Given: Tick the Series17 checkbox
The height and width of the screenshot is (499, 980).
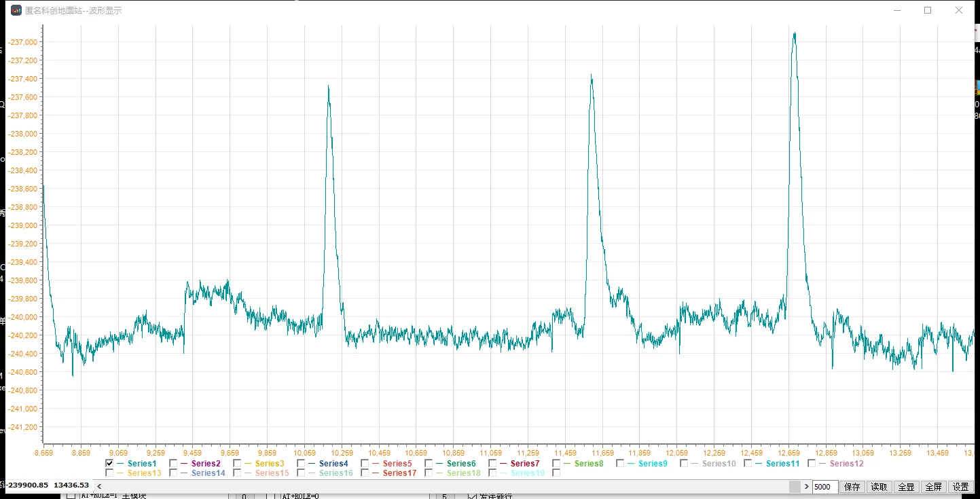Looking at the screenshot, I should (365, 473).
